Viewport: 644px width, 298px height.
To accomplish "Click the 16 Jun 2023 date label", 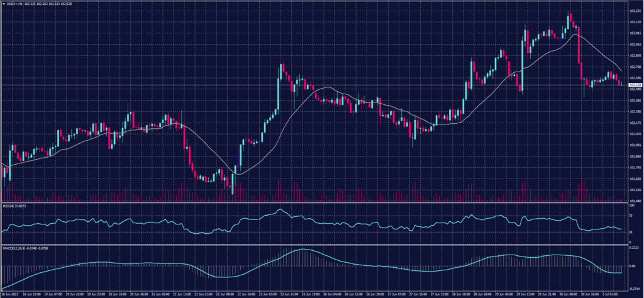I will tap(11, 293).
